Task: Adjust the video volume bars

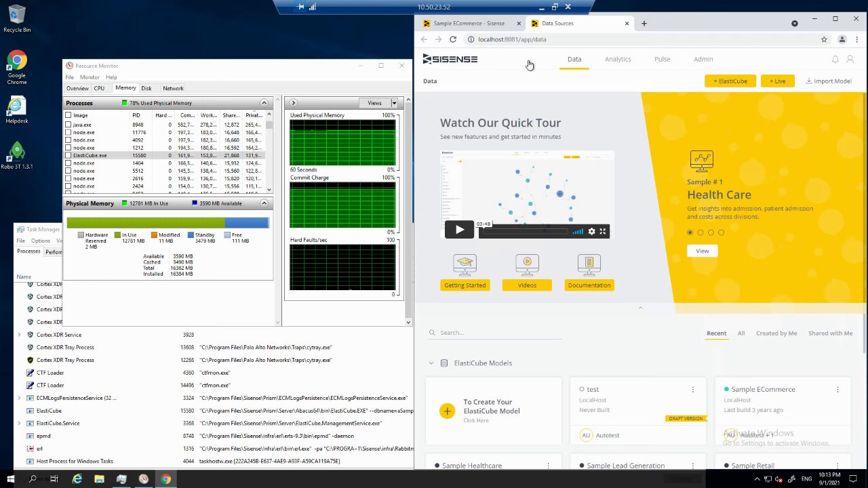Action: pyautogui.click(x=578, y=231)
